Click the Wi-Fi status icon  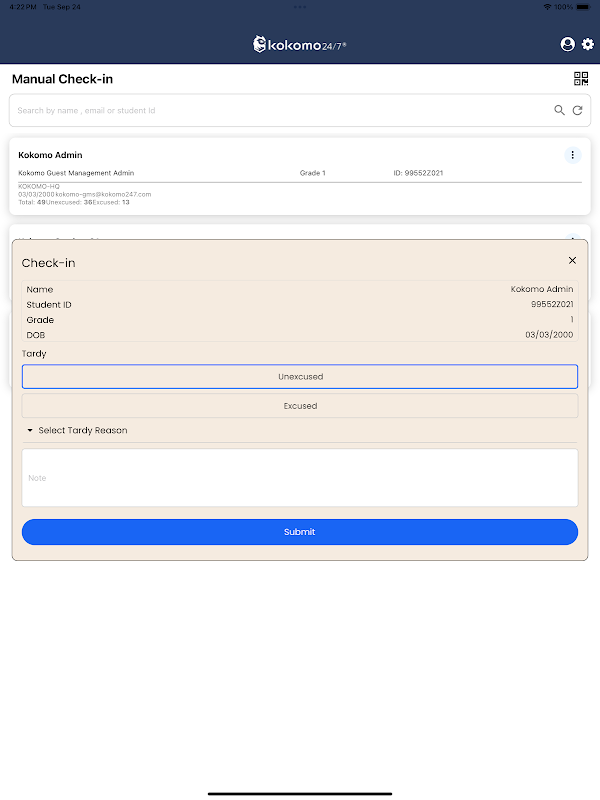click(x=547, y=7)
